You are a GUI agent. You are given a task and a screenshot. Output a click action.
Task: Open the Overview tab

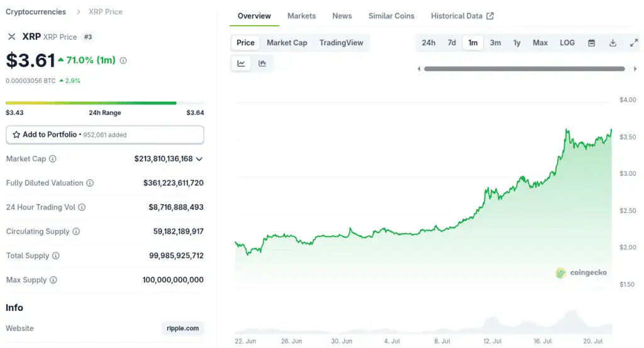coord(254,16)
